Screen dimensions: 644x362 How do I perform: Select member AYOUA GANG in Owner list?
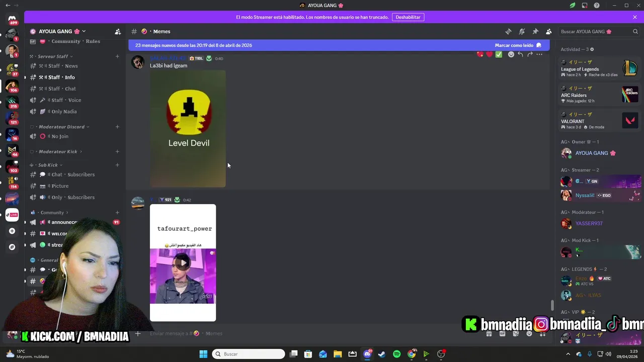click(x=599, y=153)
